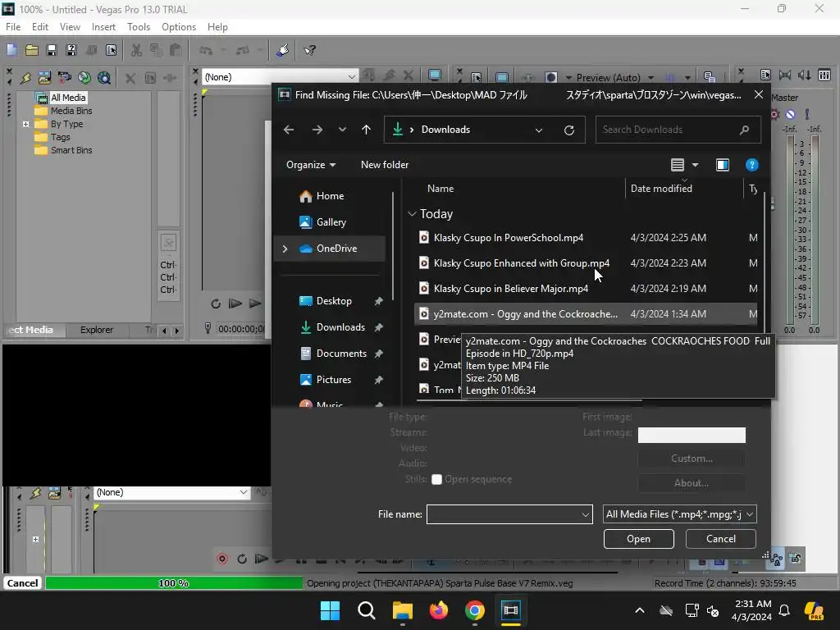Open the Insert menu
The image size is (840, 630).
103,27
